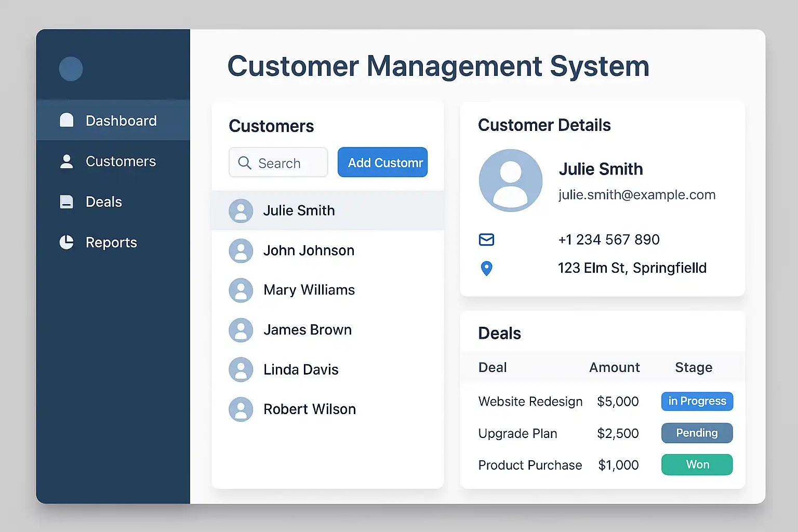This screenshot has width=798, height=532.
Task: Click the Deals icon in sidebar
Action: click(66, 202)
